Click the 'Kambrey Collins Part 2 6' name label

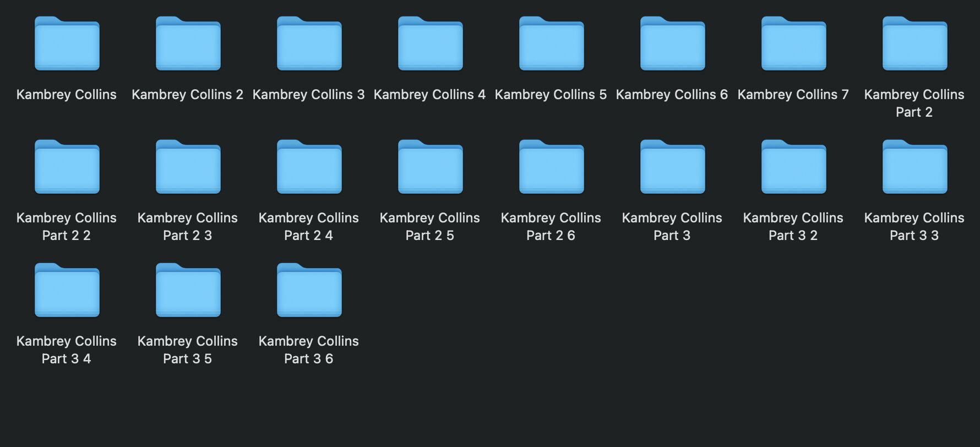tap(551, 227)
